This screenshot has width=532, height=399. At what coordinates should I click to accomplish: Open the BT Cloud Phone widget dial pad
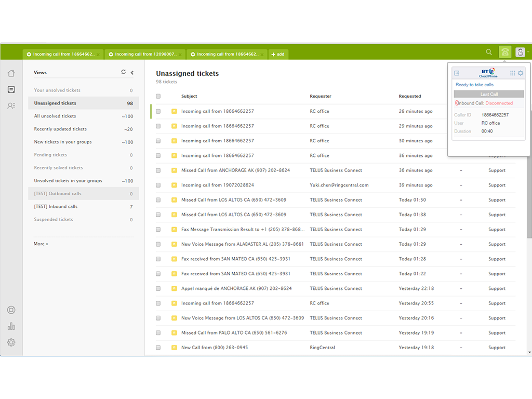pyautogui.click(x=512, y=73)
